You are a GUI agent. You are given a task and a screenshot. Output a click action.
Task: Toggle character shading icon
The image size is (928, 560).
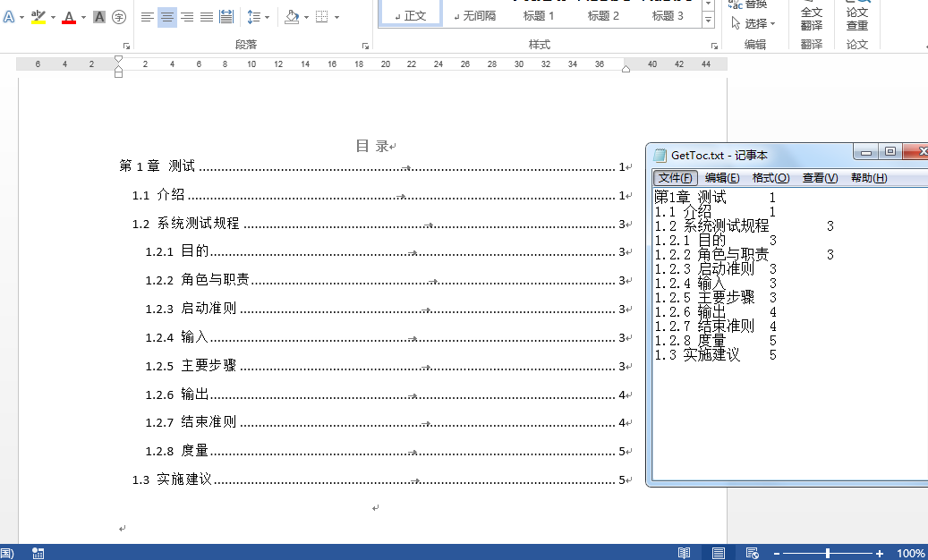[x=99, y=17]
